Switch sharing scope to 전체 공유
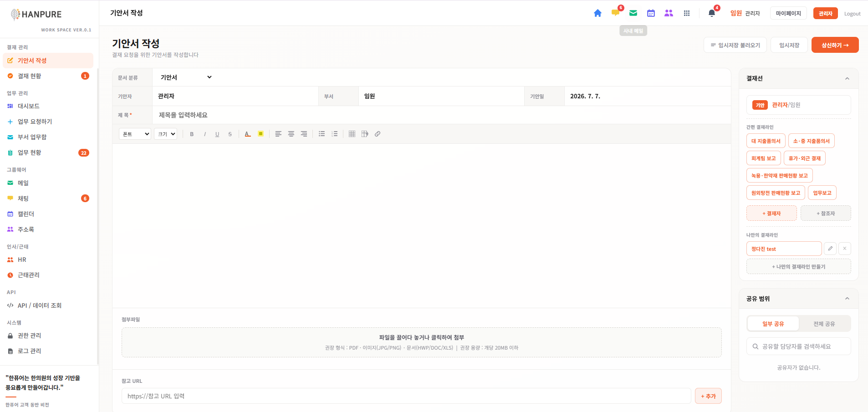 point(824,324)
